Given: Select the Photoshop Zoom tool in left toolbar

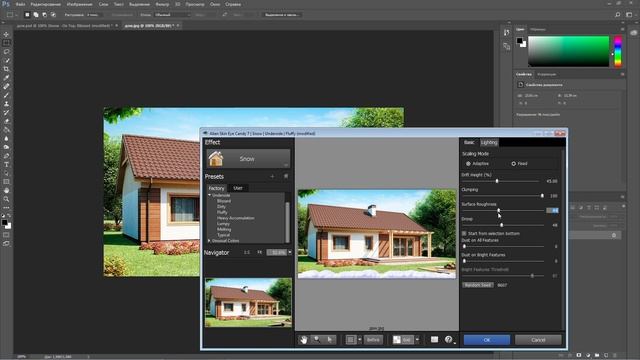Looking at the screenshot, I should tap(6, 199).
